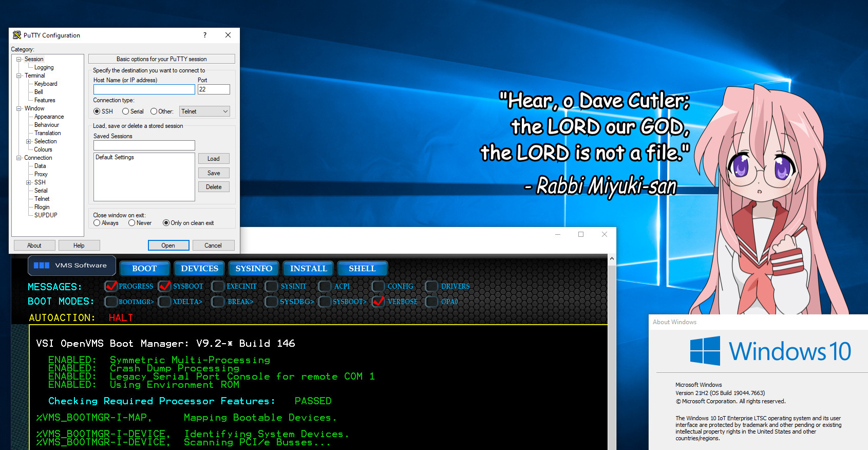Select Keyboard in the category tree
Image resolution: width=868 pixels, height=450 pixels.
(x=46, y=84)
